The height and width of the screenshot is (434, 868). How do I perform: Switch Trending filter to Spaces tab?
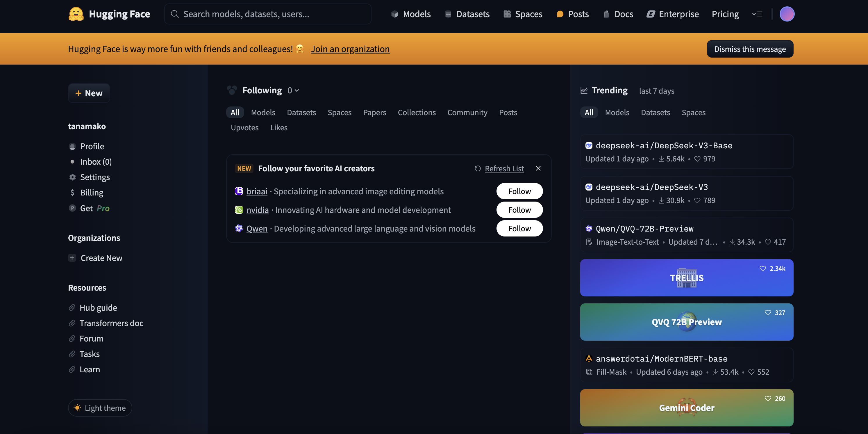(x=693, y=112)
